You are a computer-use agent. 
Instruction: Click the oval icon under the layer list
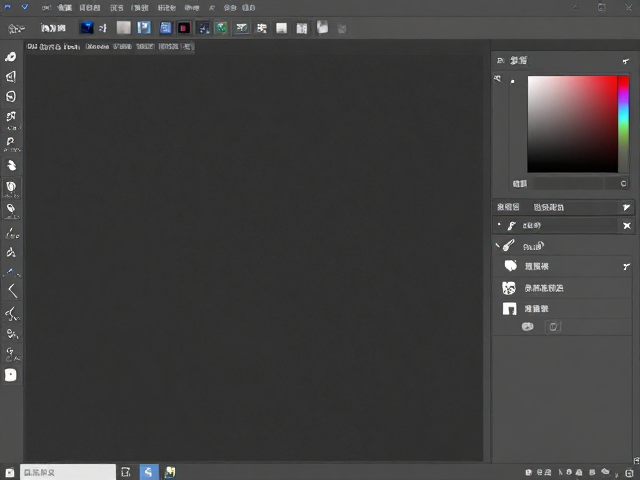pos(527,327)
